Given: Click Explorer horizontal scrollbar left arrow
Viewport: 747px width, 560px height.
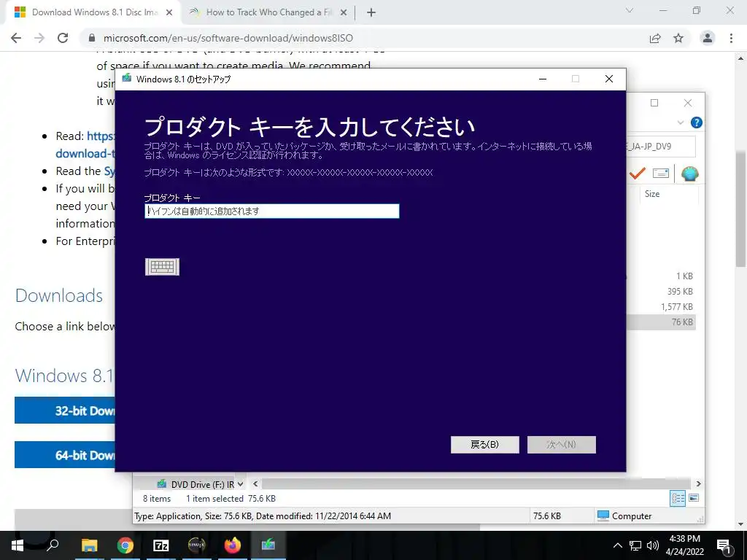Looking at the screenshot, I should tap(255, 484).
